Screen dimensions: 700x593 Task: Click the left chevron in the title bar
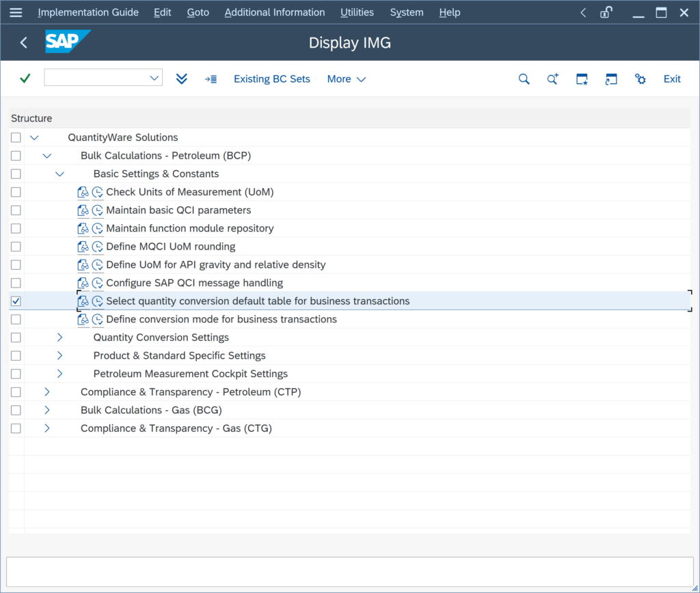583,12
